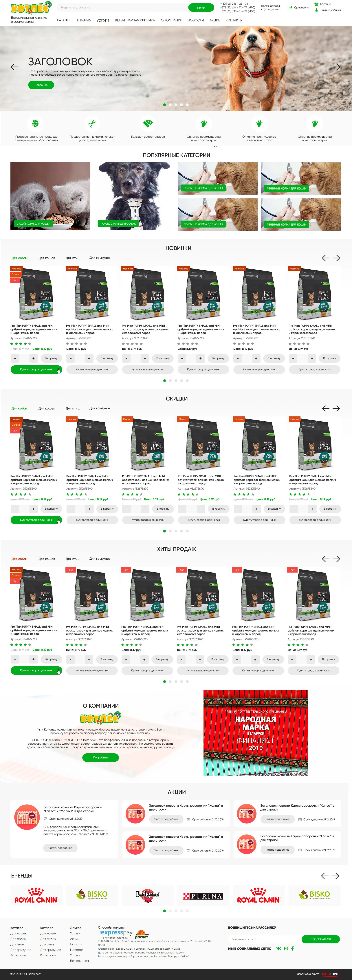Click the Сравнение chart icon

290,7
